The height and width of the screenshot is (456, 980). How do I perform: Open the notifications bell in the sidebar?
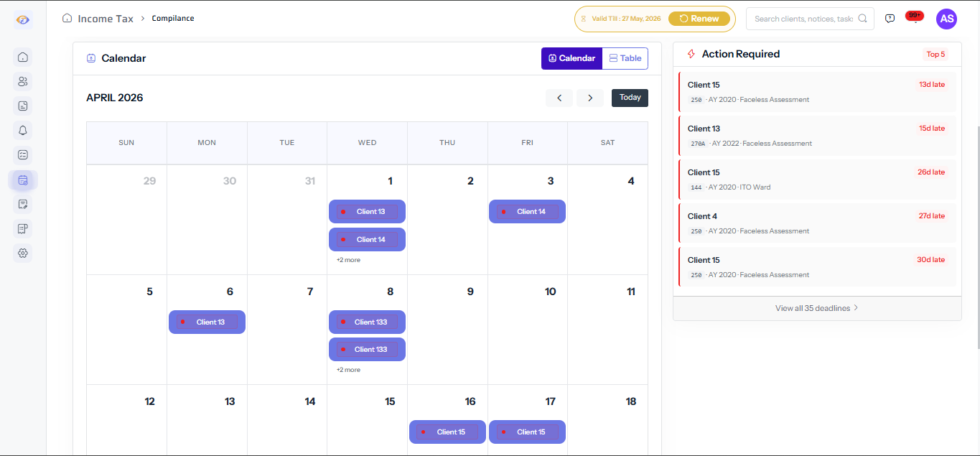23,130
